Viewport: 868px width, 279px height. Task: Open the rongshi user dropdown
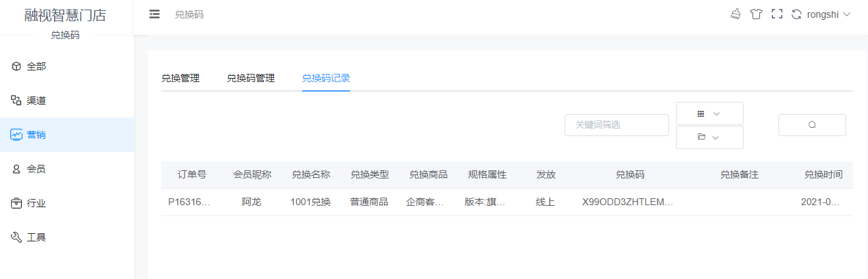click(829, 14)
